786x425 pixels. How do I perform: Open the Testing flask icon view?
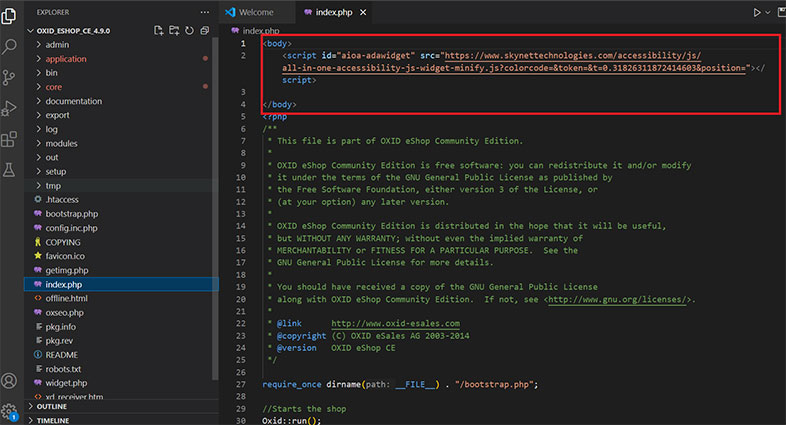click(11, 170)
